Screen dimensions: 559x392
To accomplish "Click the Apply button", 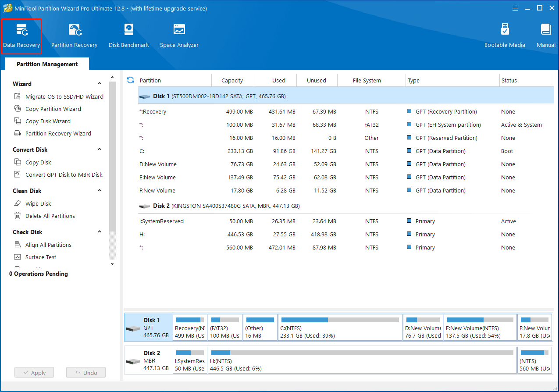I will pyautogui.click(x=34, y=373).
